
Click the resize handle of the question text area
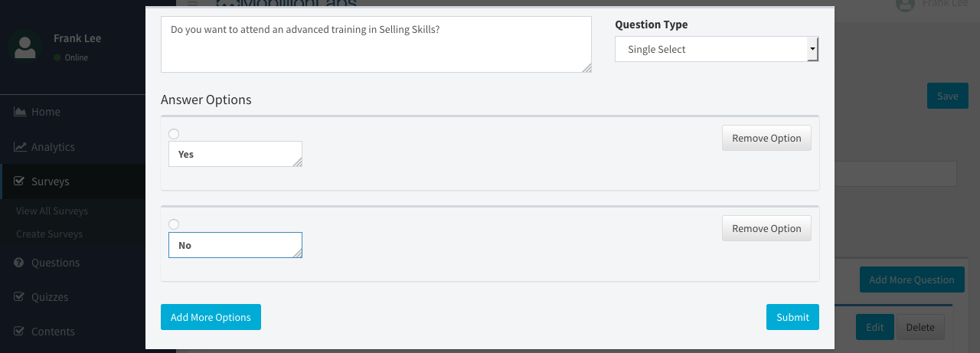coord(586,67)
